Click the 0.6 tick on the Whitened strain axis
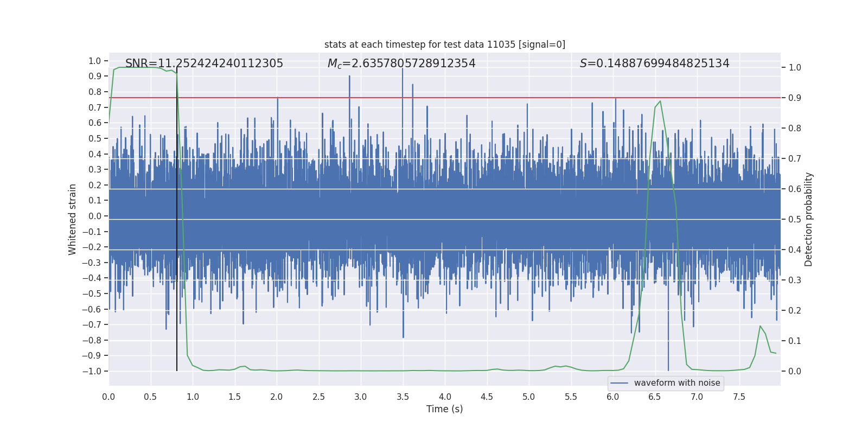 (95, 123)
